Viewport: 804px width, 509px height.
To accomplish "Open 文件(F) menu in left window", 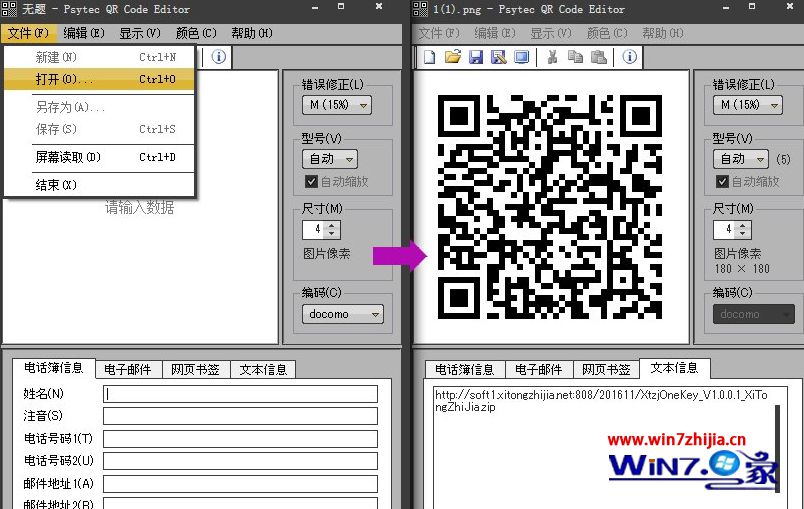I will pyautogui.click(x=28, y=33).
